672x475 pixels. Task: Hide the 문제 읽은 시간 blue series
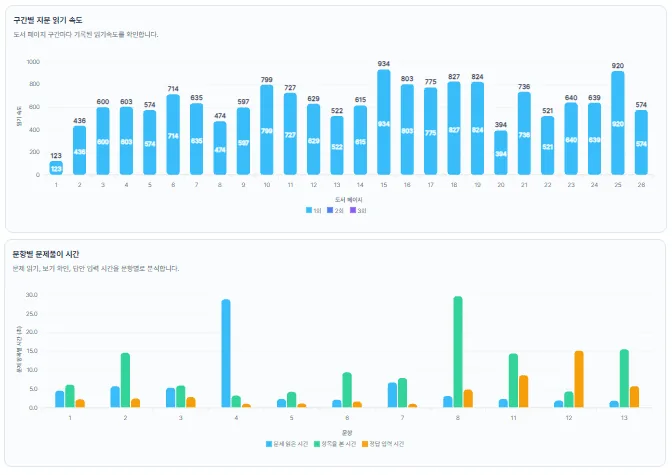click(287, 444)
